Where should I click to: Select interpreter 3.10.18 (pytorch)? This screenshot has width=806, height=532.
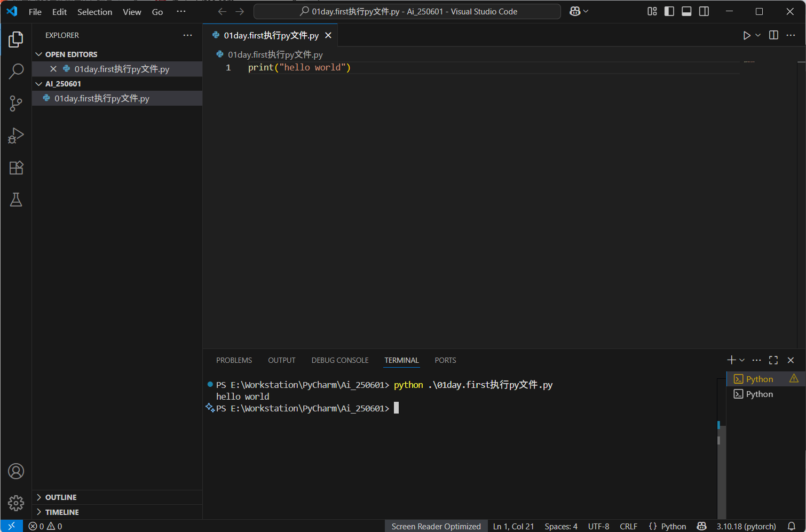coord(746,526)
